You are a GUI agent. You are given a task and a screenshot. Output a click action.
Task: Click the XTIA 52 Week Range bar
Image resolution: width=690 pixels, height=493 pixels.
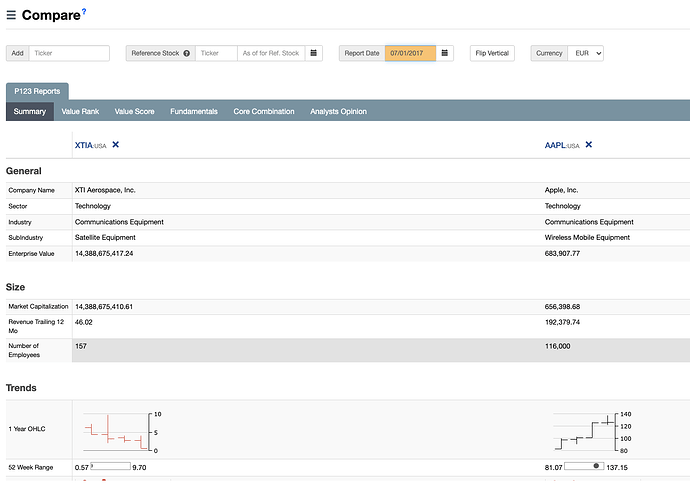pos(110,466)
